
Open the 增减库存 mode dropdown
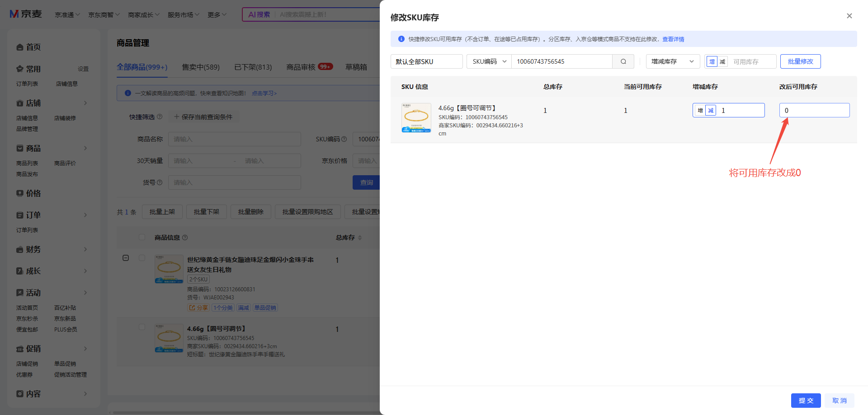pos(672,61)
